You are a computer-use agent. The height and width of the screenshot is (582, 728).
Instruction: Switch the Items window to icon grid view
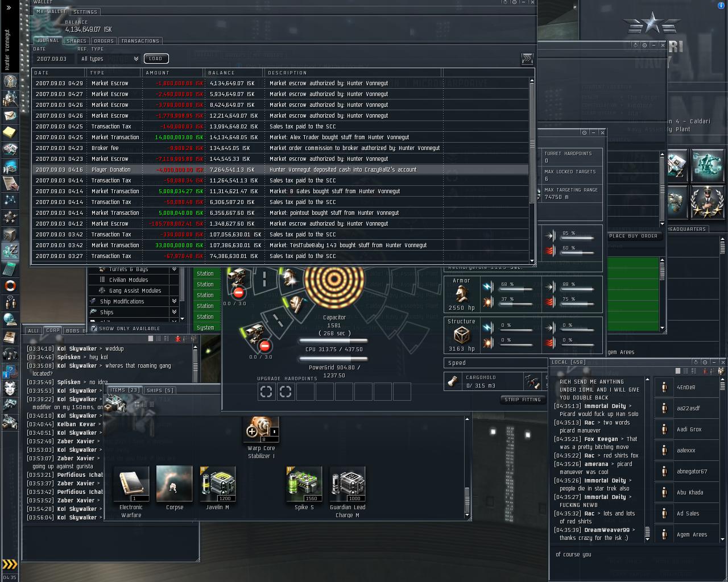tap(136, 405)
